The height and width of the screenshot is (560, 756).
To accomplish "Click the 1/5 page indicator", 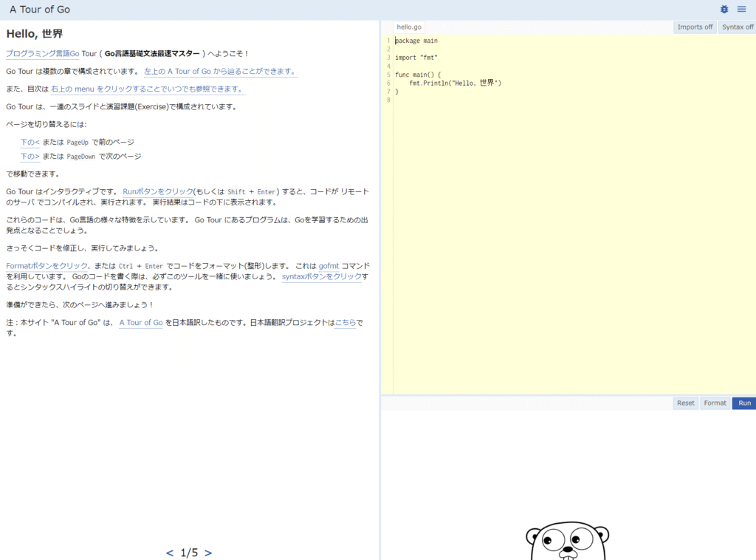I will coord(188,552).
